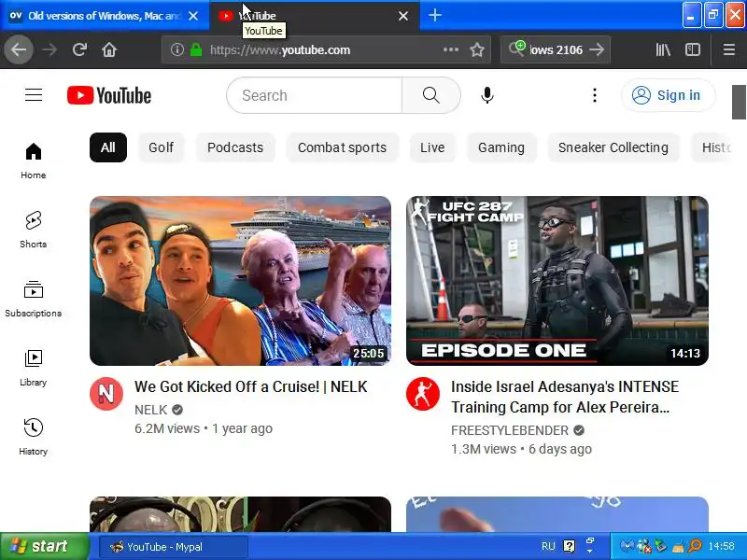Click the NELK channel avatar
This screenshot has width=747, height=560.
106,394
